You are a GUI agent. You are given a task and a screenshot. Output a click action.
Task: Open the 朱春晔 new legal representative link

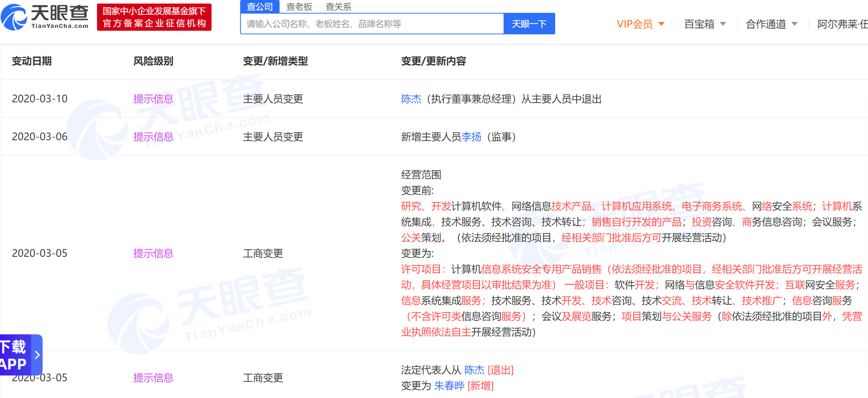pyautogui.click(x=450, y=386)
